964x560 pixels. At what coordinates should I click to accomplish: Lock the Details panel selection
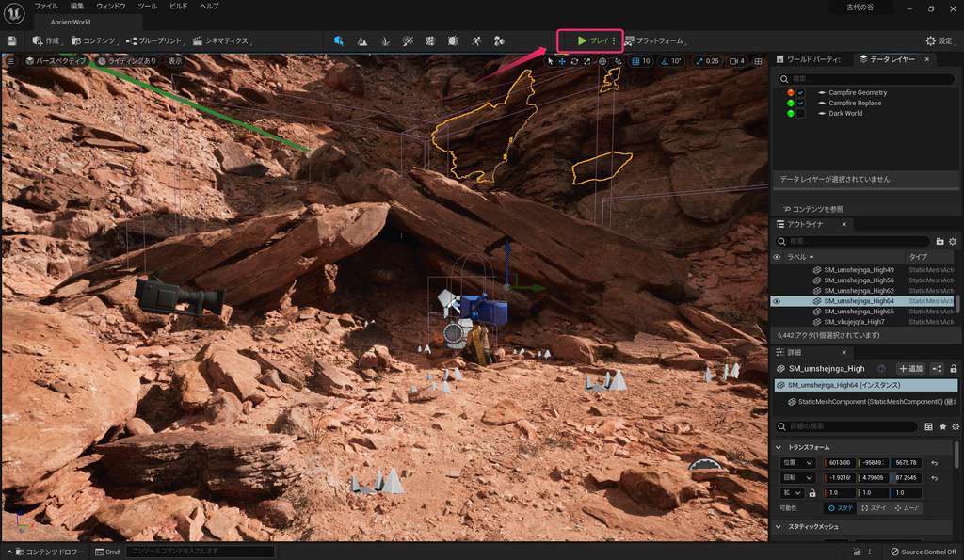tap(954, 369)
